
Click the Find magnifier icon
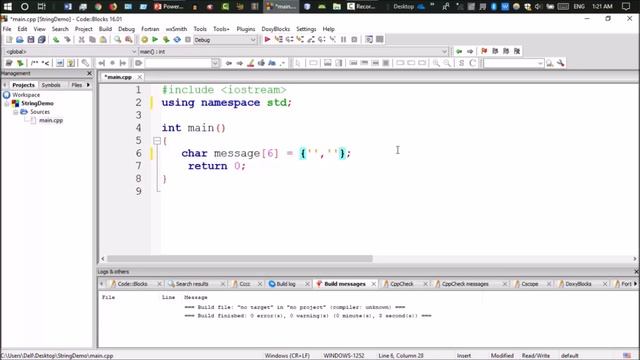[118, 40]
